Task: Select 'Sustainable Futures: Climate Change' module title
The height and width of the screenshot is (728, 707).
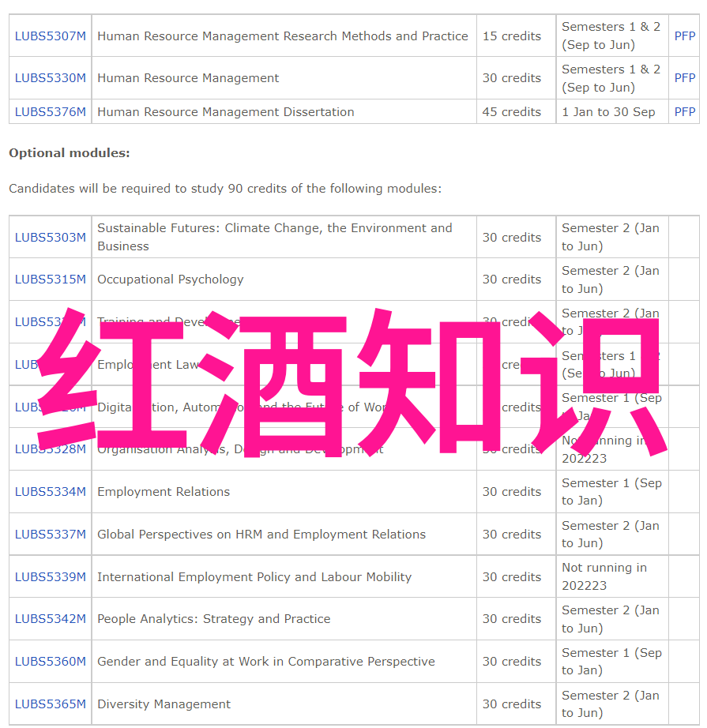Action: pyautogui.click(x=275, y=237)
